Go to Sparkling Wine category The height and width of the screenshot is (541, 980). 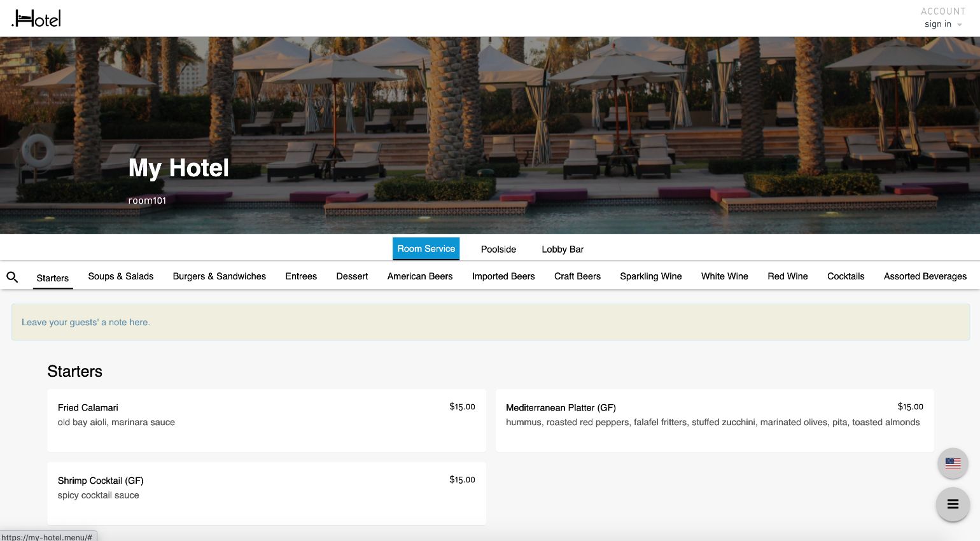click(x=651, y=276)
